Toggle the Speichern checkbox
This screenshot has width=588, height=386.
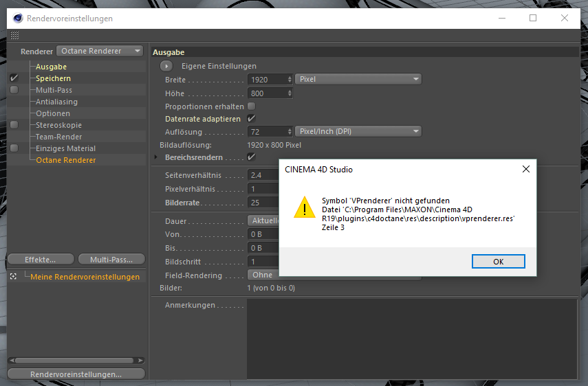click(14, 78)
